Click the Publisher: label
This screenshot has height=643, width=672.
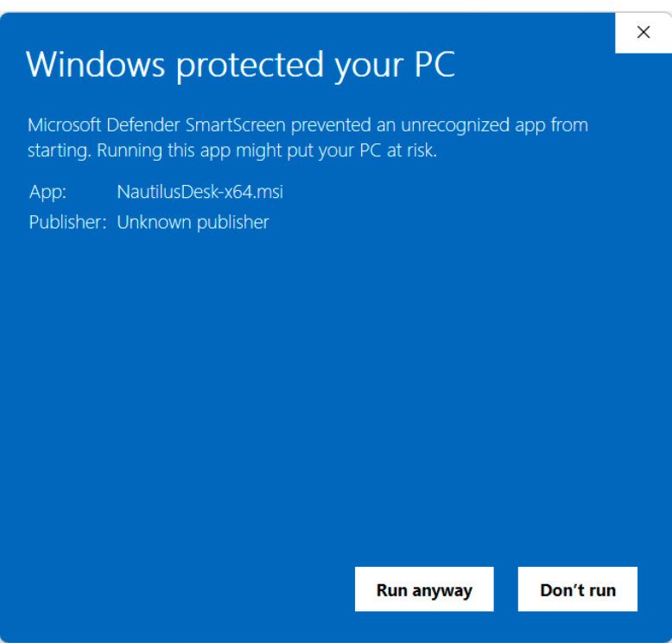click(x=67, y=222)
